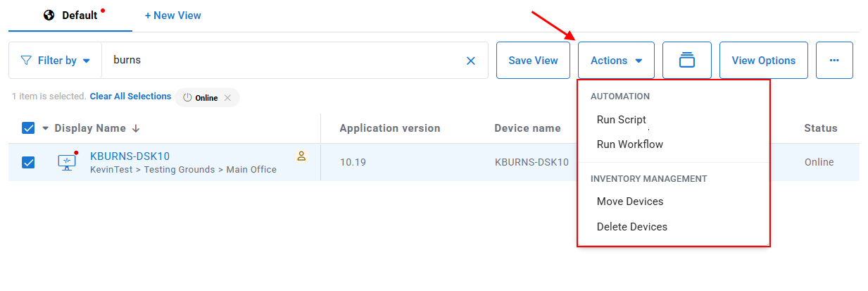Click the stacked windows toolbar icon

(686, 61)
